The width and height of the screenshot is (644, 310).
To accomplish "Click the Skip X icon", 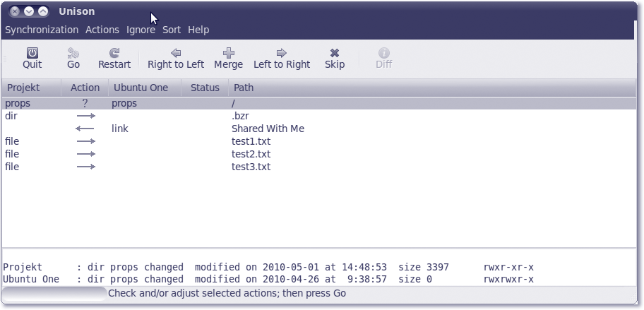I will click(334, 53).
